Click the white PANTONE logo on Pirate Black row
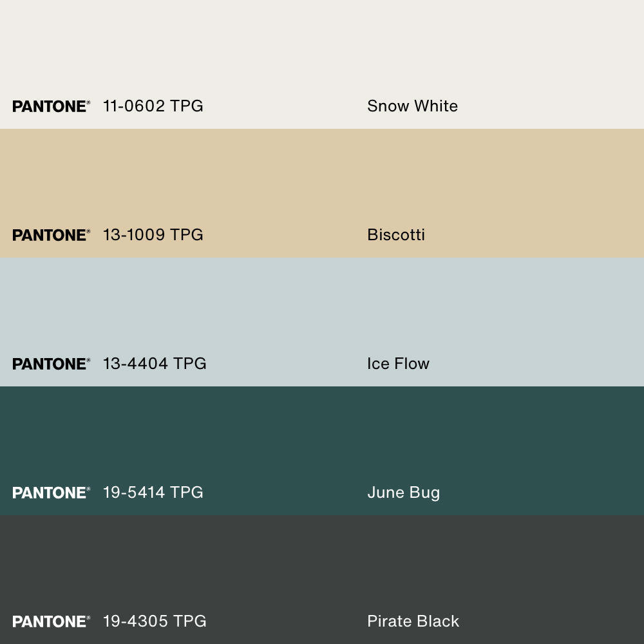 [51, 621]
